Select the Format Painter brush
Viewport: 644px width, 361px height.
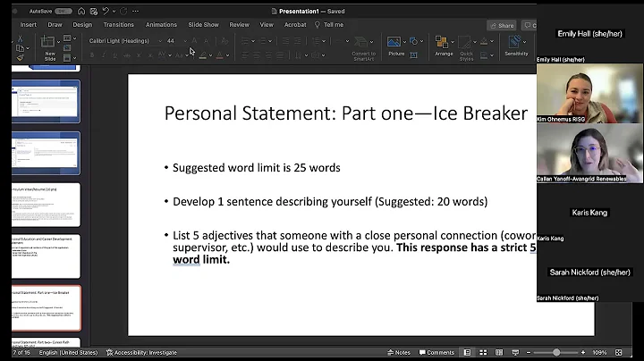coord(20,58)
